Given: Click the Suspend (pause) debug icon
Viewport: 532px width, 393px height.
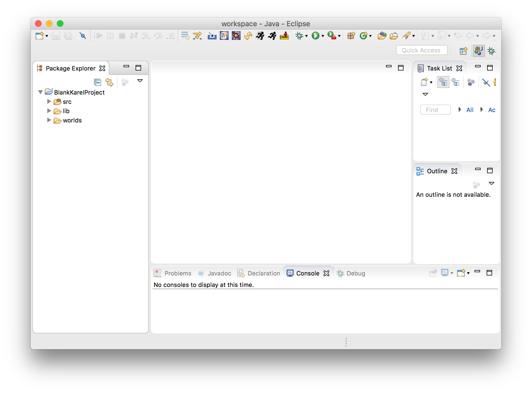Looking at the screenshot, I should point(110,36).
